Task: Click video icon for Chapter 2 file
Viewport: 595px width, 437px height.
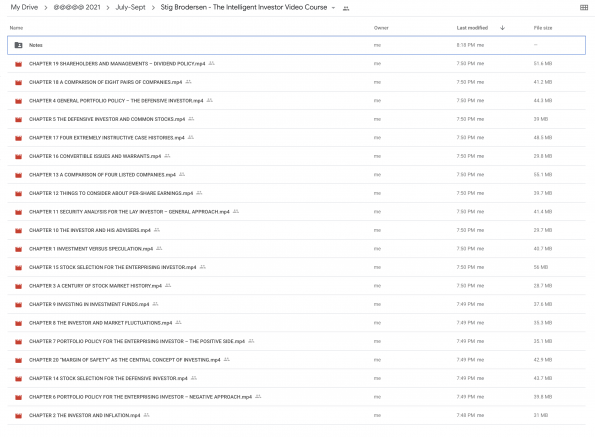Action: click(18, 416)
